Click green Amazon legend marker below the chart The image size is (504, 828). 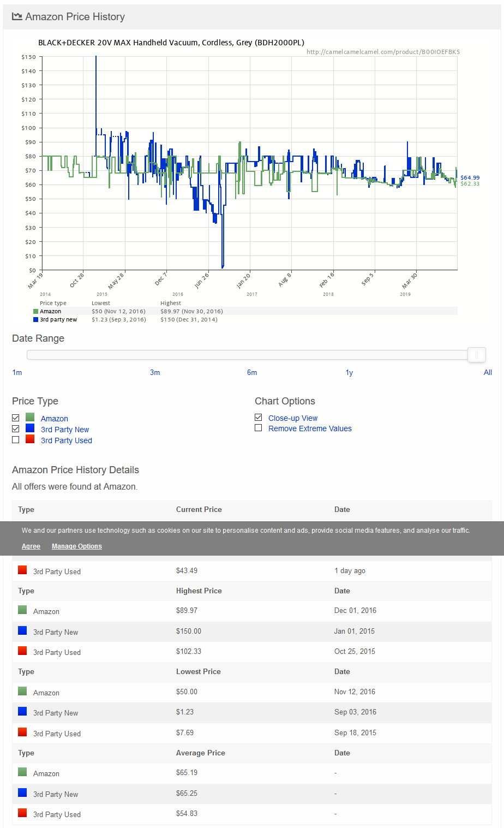coord(36,312)
